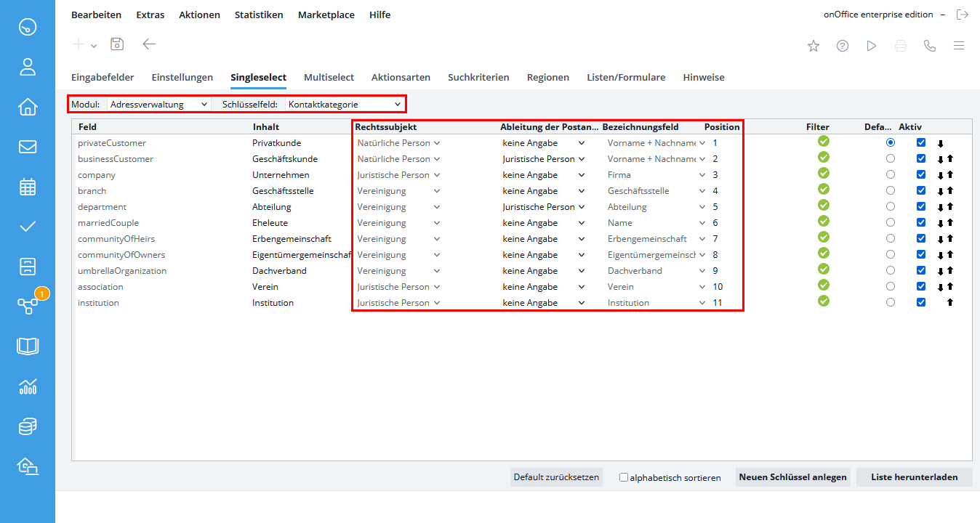This screenshot has height=523, width=980.
Task: Click the Neuen Schlüssel anlegen button
Action: pos(792,477)
